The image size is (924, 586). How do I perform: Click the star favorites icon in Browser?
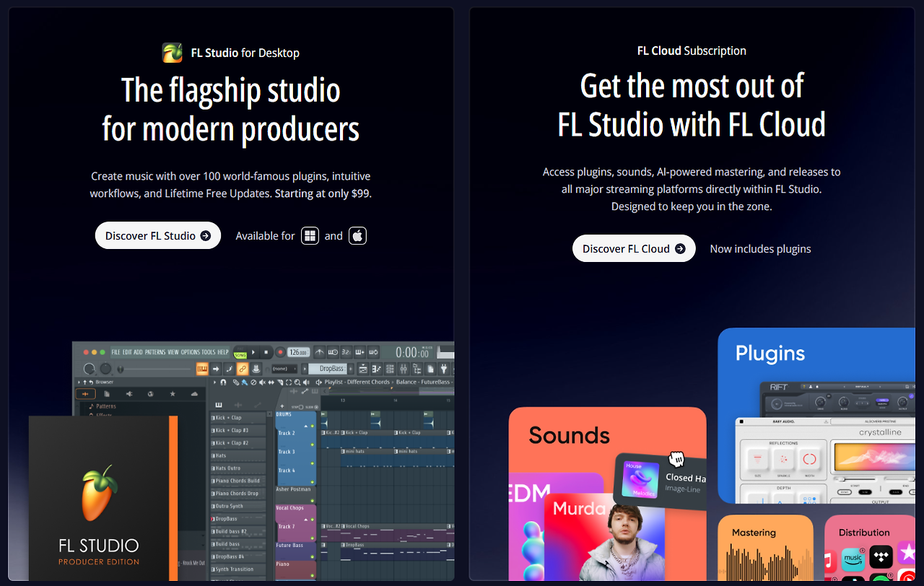coord(173,394)
